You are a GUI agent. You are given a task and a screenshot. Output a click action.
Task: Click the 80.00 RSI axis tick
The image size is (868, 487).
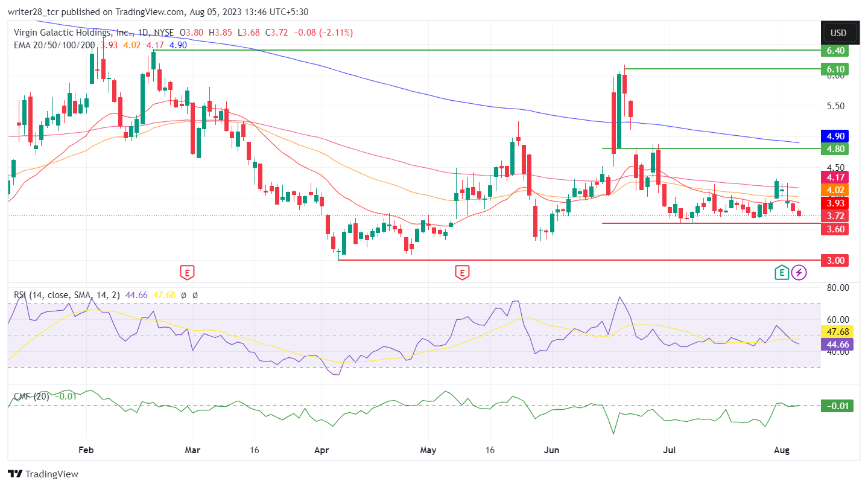click(x=839, y=287)
